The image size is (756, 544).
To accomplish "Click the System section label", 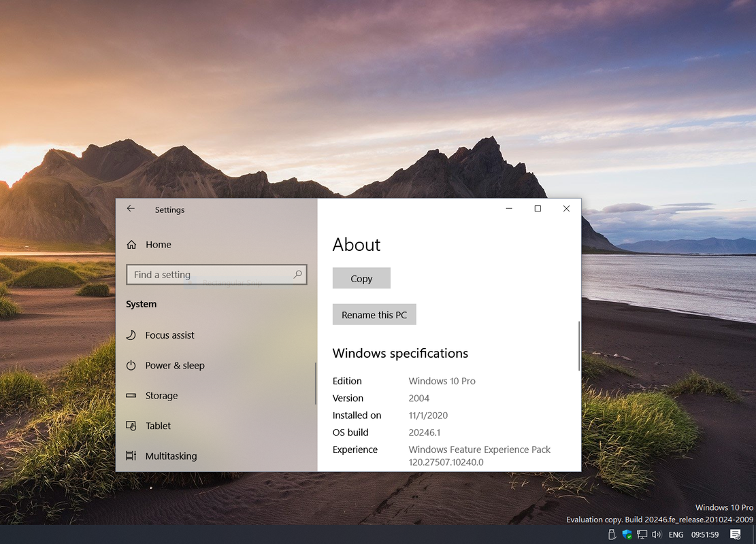I will click(142, 304).
